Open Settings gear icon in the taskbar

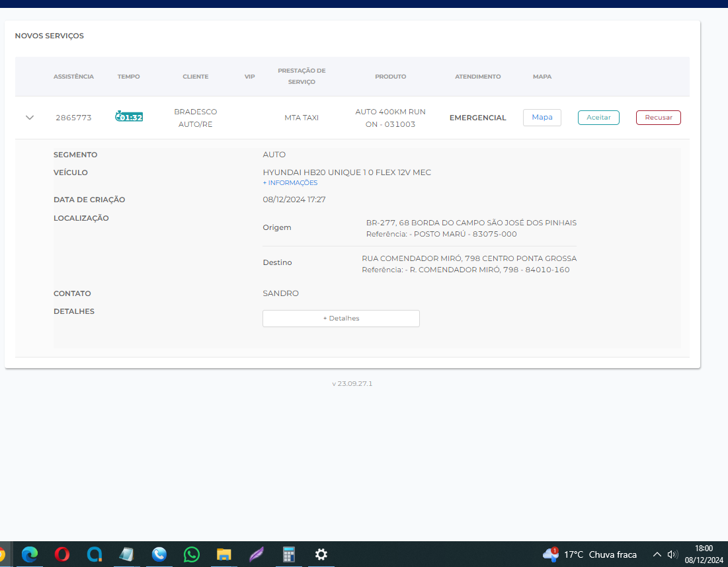[x=321, y=554]
